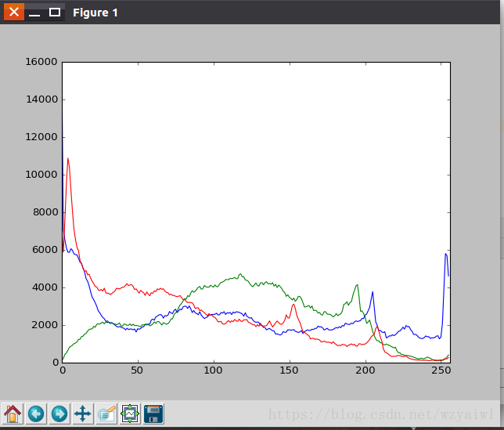The image size is (504, 430).
Task: Click the y-axis label 12000
Action: (x=41, y=137)
